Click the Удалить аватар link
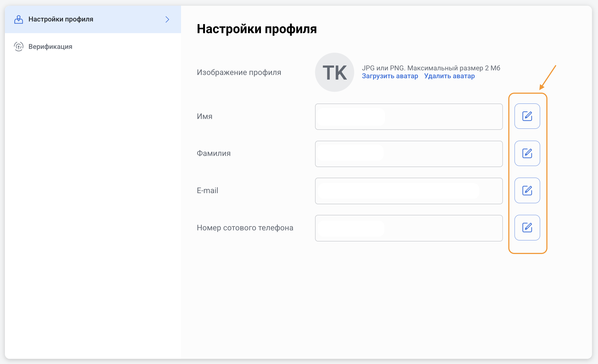This screenshot has width=598, height=364. [449, 76]
